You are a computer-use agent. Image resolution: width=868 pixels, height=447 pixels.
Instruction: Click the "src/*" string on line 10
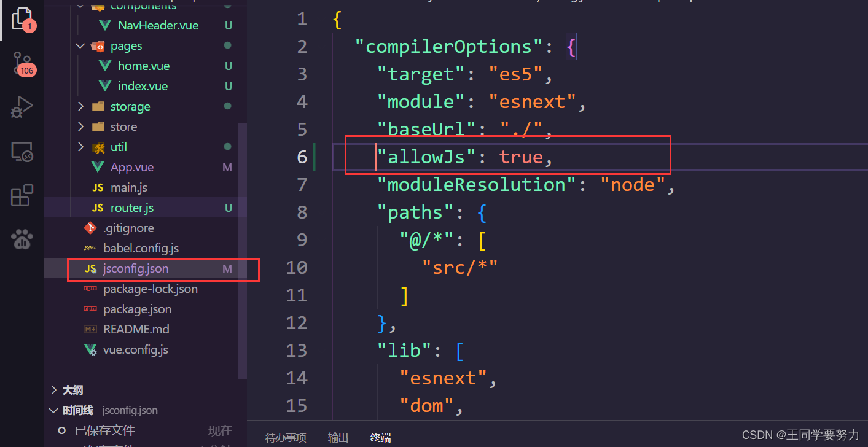click(460, 268)
